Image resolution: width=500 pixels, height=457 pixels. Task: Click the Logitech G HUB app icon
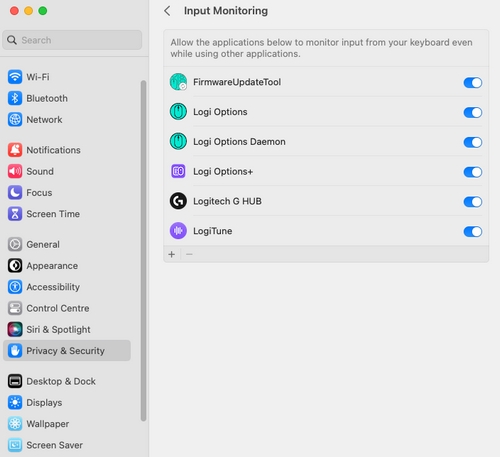178,201
